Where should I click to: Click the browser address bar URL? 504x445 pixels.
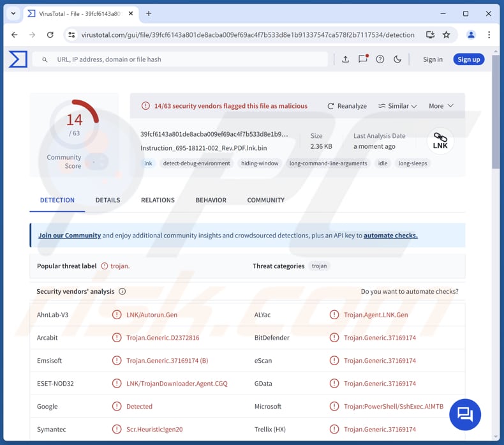[248, 34]
